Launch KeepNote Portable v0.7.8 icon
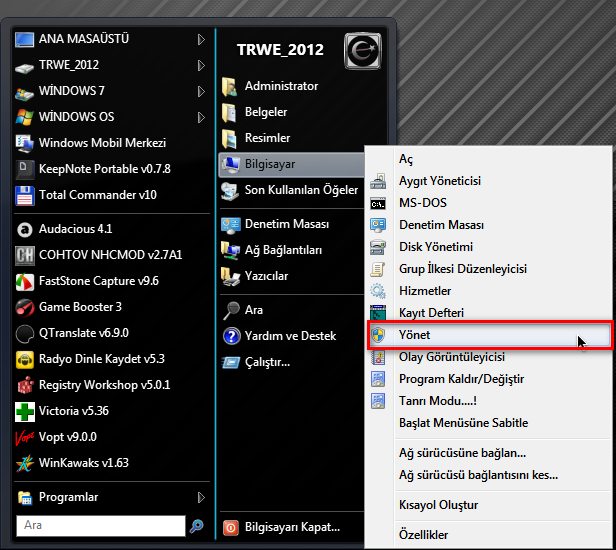Screen dimensions: 616x550 click(x=24, y=169)
